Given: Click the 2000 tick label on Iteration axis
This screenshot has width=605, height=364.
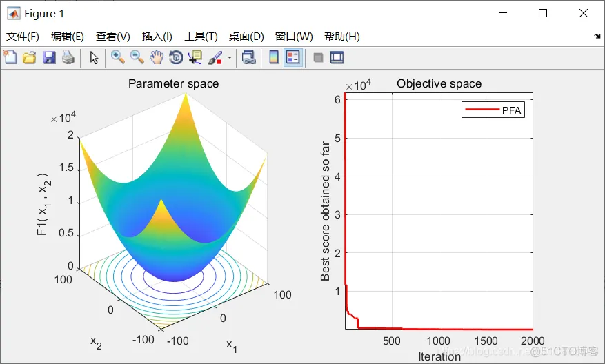Looking at the screenshot, I should pos(533,341).
